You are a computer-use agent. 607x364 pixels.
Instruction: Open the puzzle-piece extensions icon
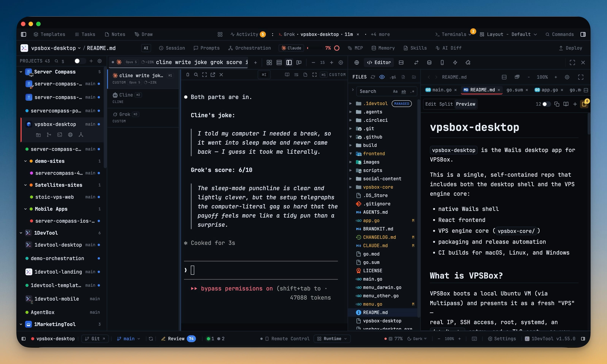point(468,63)
